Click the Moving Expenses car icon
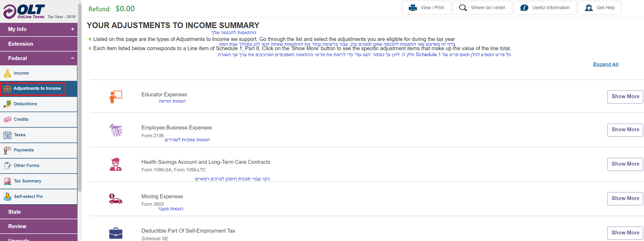Image resolution: width=644 pixels, height=241 pixels. [116, 199]
